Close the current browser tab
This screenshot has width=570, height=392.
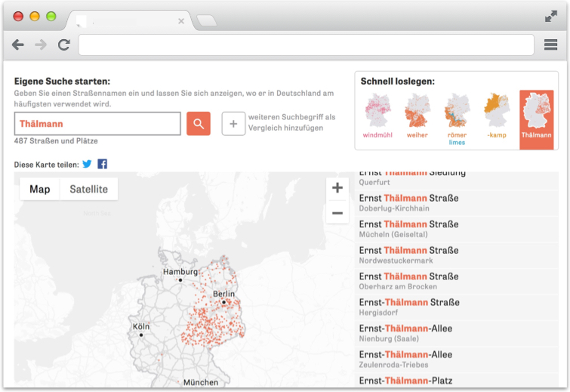point(181,21)
